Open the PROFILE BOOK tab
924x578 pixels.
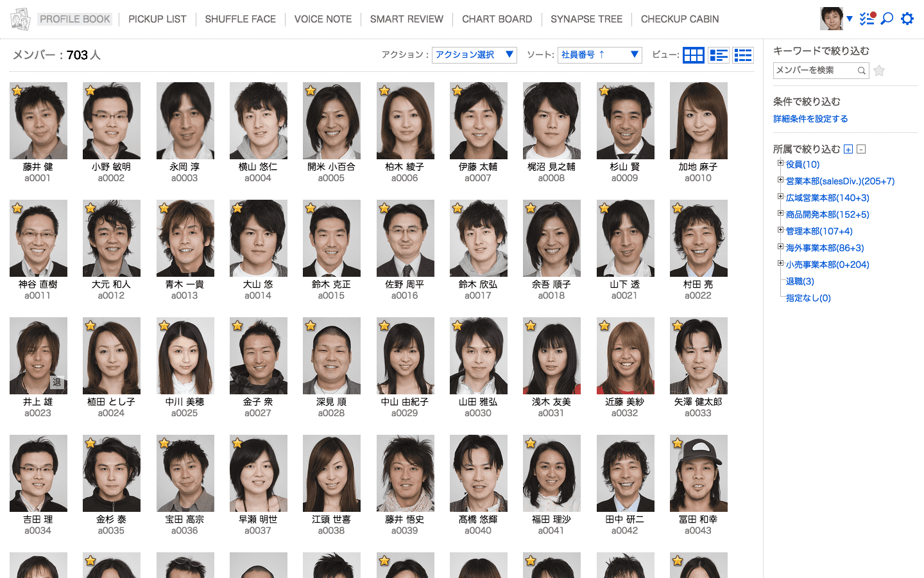click(x=75, y=19)
